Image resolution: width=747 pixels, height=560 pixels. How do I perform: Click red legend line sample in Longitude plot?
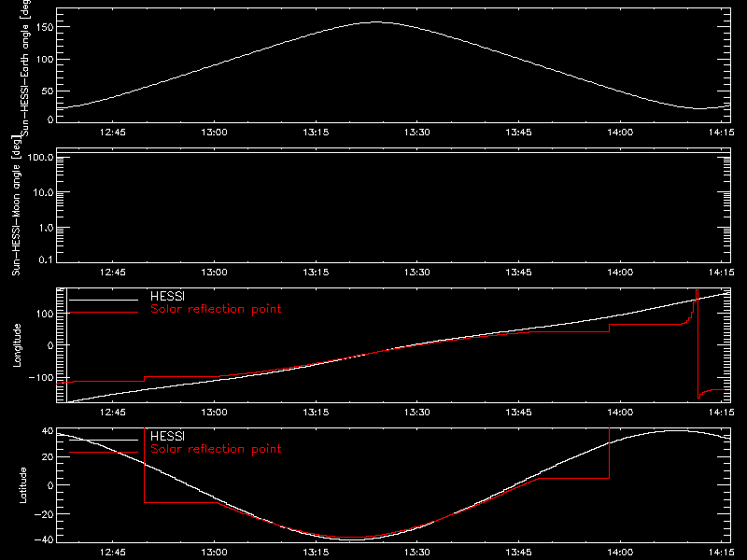coord(104,313)
